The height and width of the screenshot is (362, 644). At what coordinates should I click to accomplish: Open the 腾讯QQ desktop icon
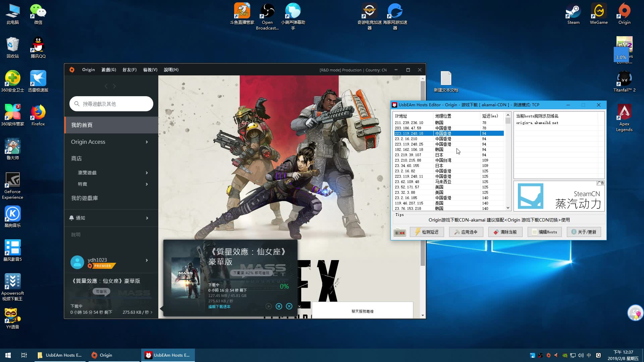pos(38,48)
